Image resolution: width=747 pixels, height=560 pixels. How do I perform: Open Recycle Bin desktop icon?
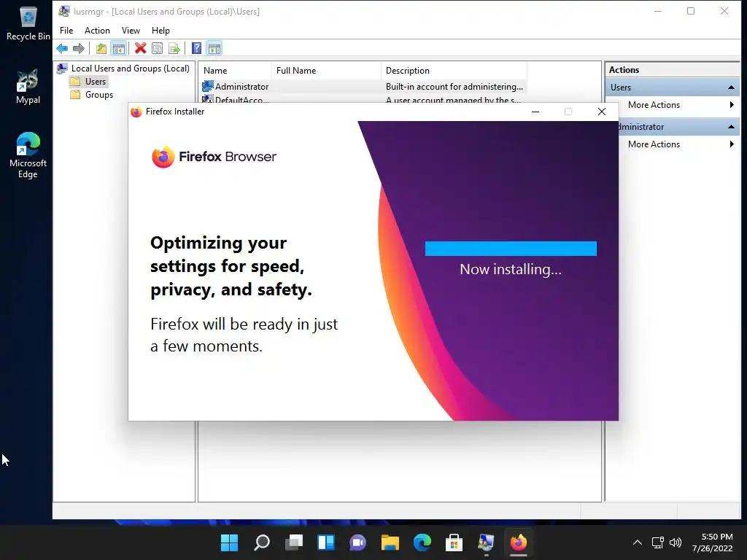28,23
